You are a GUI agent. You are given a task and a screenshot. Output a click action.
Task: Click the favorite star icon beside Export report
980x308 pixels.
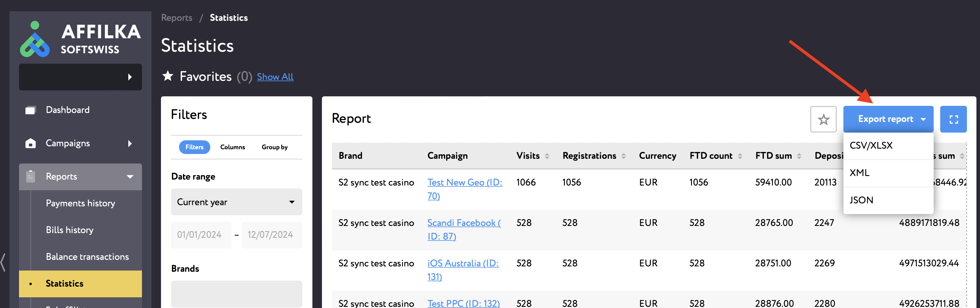823,119
